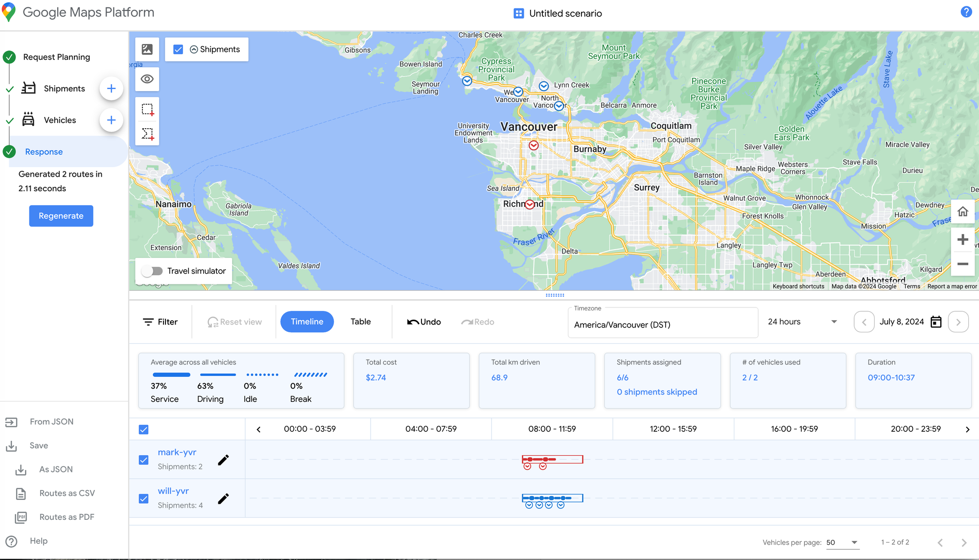Image resolution: width=979 pixels, height=560 pixels.
Task: Toggle the select-all vehicles checkbox
Action: point(143,429)
